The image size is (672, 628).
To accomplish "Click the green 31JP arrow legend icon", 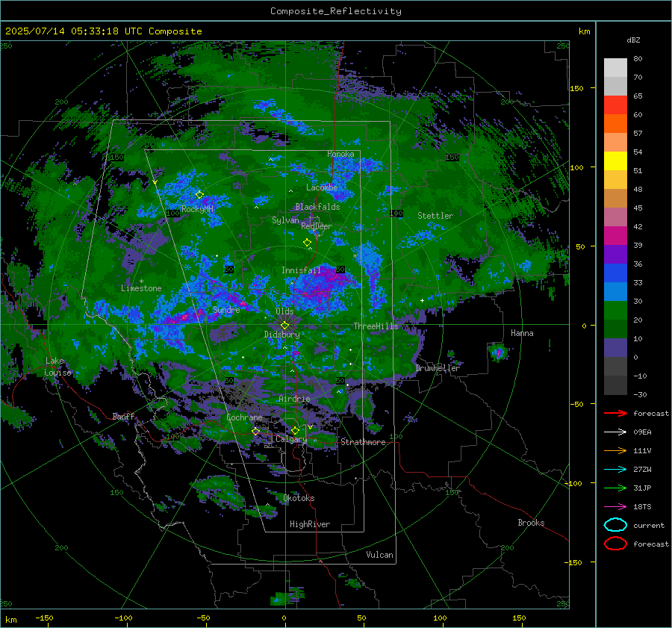I will pos(615,488).
